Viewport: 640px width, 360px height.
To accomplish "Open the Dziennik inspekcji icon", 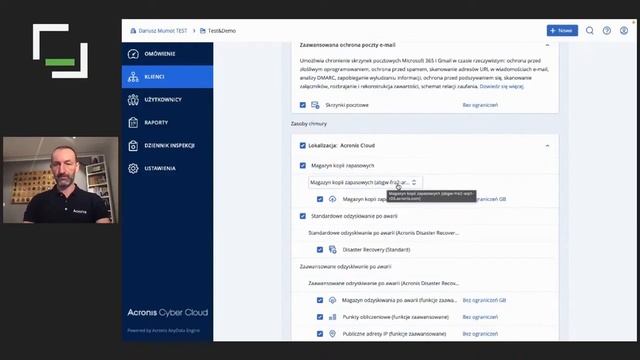I will tap(133, 145).
